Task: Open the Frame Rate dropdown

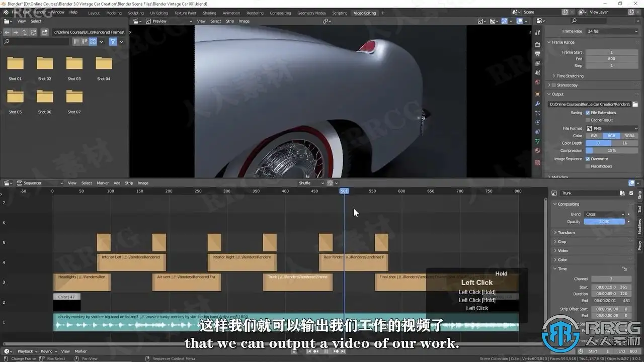Action: click(x=611, y=31)
